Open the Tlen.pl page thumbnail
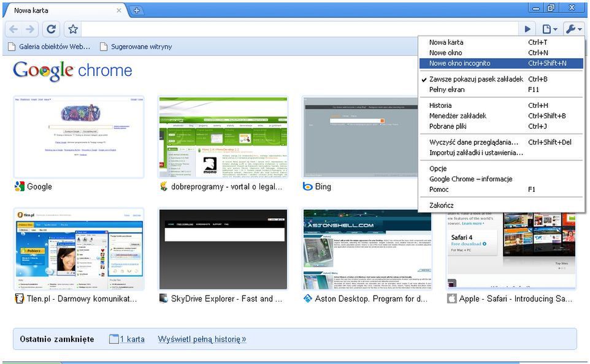 coord(79,249)
